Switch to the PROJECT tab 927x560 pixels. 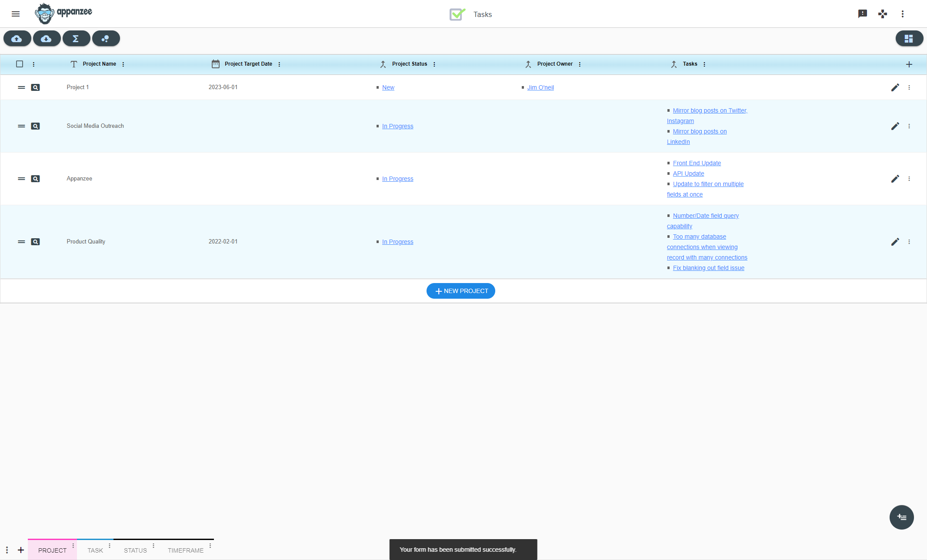click(x=52, y=550)
